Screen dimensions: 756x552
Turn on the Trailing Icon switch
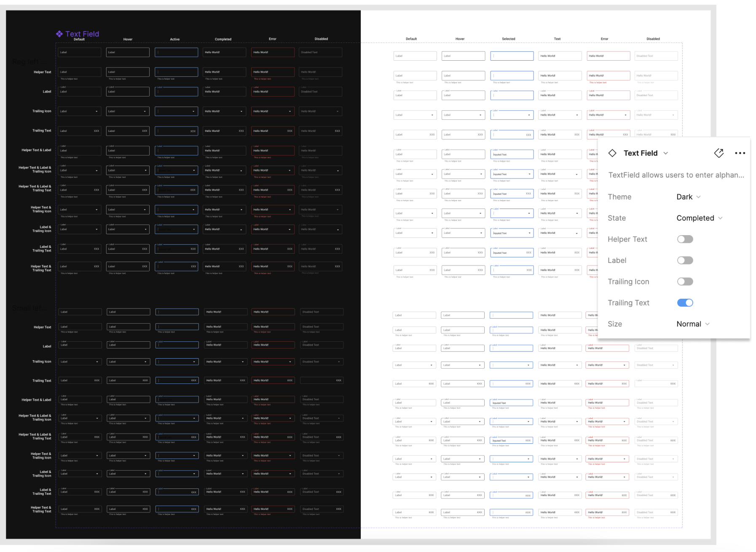click(685, 281)
